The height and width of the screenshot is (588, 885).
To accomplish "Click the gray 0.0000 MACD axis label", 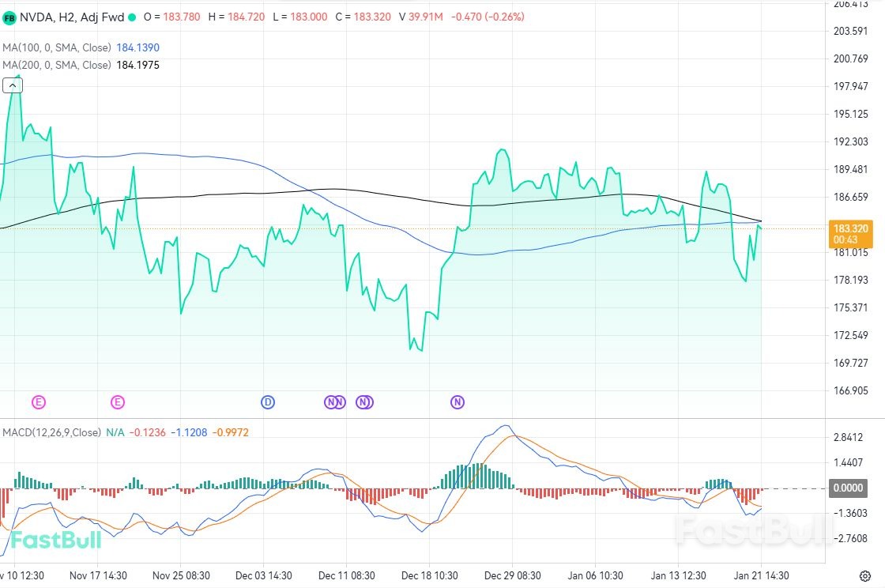I will coord(847,488).
